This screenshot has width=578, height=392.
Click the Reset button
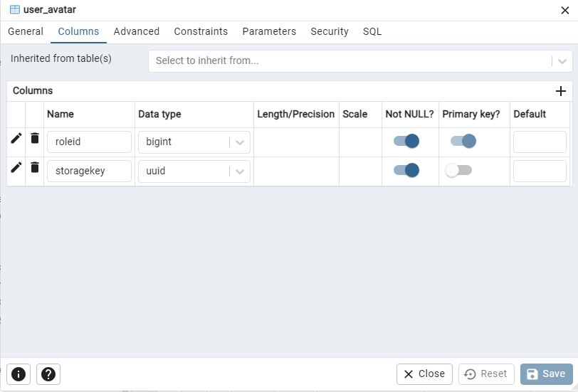pos(486,374)
